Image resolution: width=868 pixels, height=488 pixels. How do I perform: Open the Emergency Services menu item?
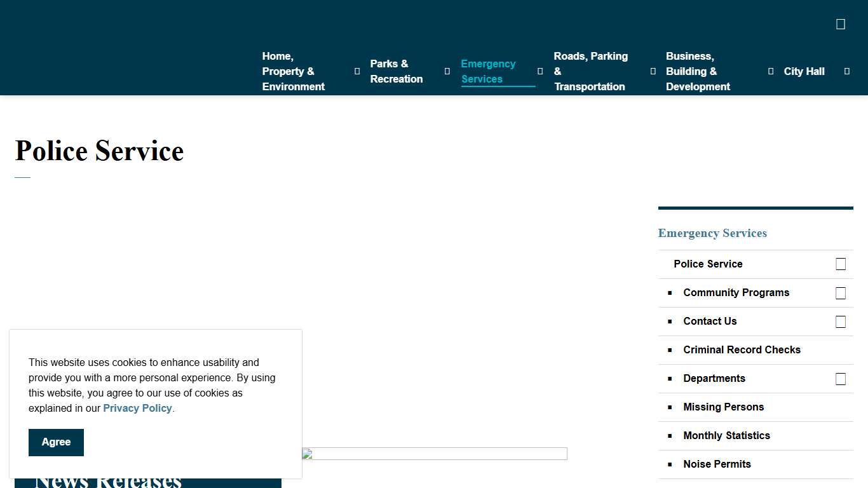coord(488,71)
